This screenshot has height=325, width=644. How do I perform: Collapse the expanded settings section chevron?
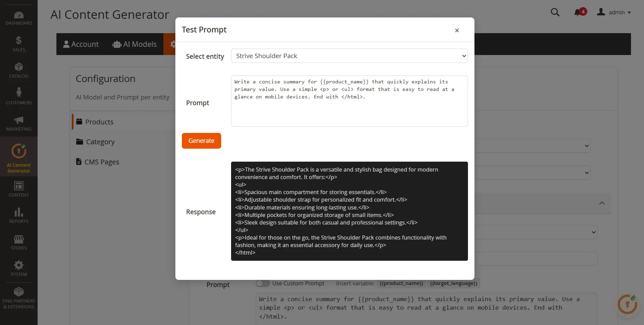point(601,203)
